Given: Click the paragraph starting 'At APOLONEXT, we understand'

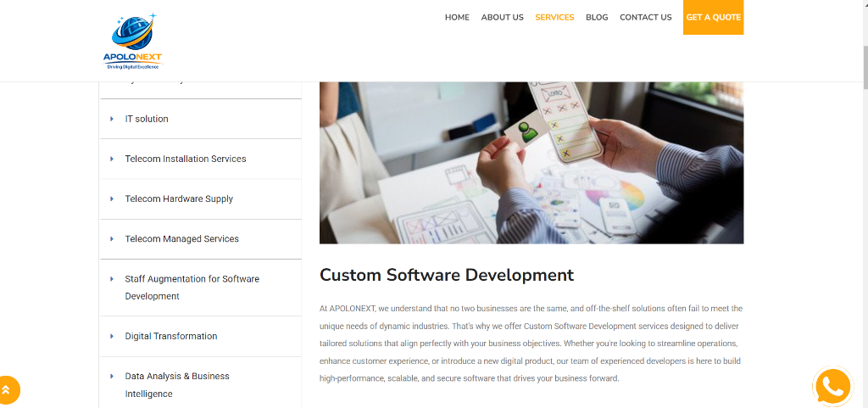Looking at the screenshot, I should point(531,344).
